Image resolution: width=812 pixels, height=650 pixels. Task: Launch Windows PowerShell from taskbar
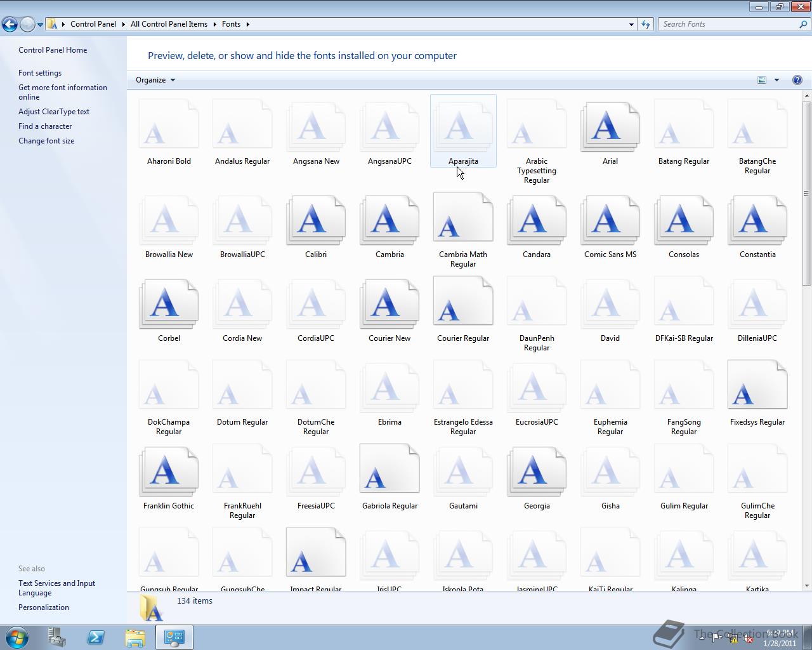(x=96, y=637)
